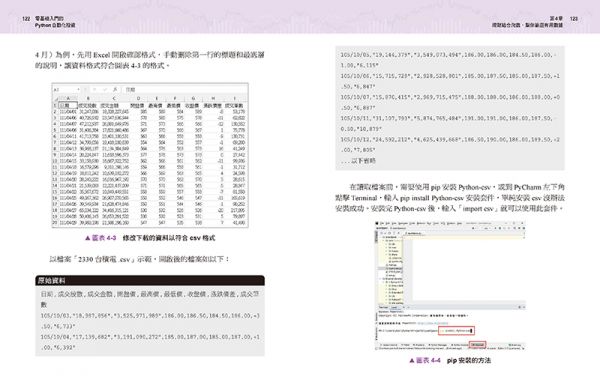Click the cancel X icon beside formula bar
The image size is (600, 388).
94,90
